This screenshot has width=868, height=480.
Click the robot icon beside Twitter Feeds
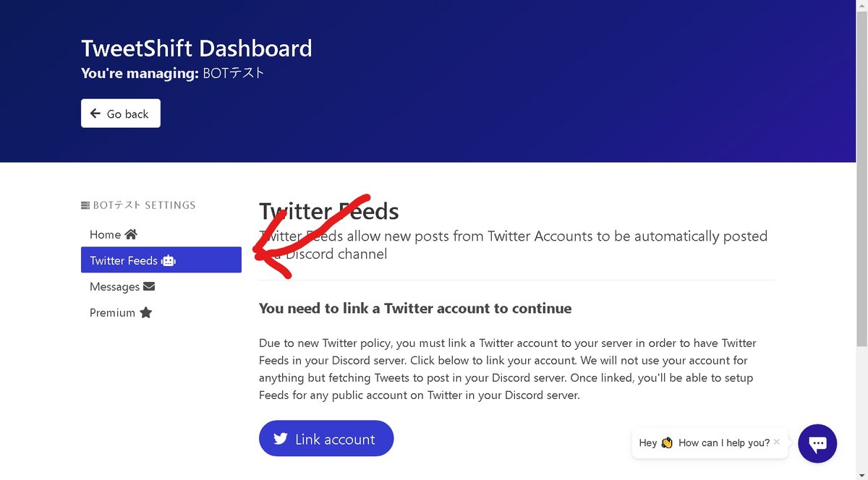169,260
